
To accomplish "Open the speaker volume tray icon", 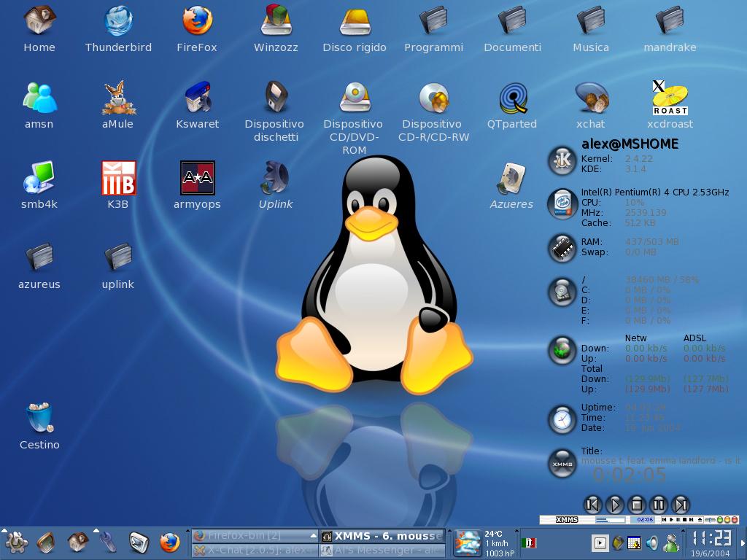I will point(652,542).
